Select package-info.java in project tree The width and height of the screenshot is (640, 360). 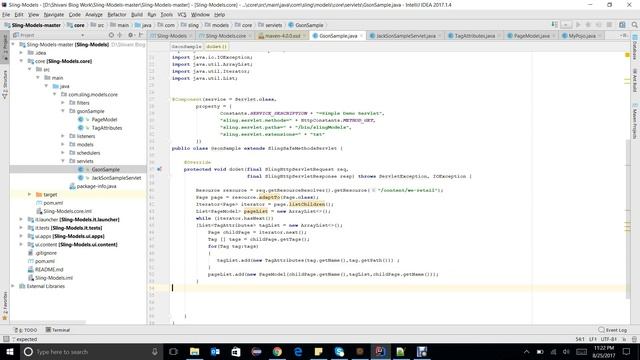(96, 186)
